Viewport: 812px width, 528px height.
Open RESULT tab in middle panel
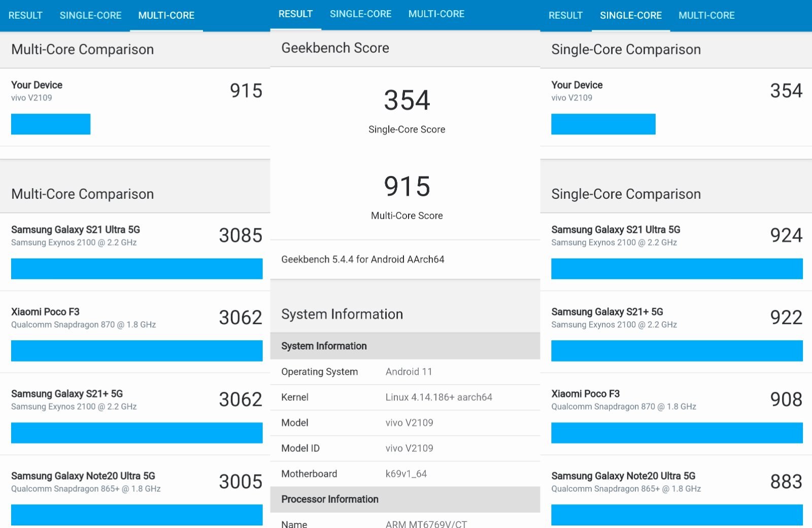(295, 14)
